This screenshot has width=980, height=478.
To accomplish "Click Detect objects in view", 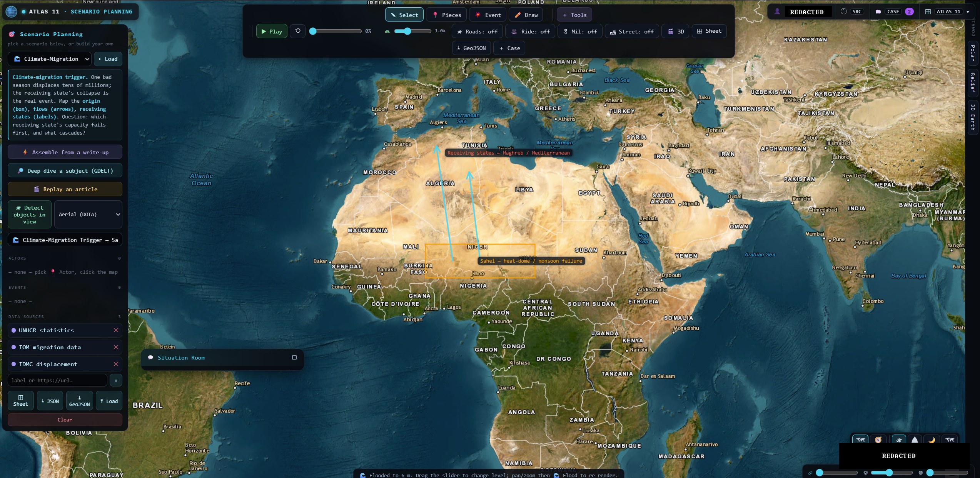I will [x=30, y=214].
